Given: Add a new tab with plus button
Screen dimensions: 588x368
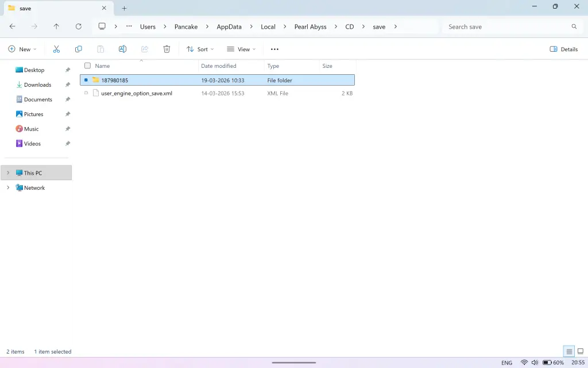Looking at the screenshot, I should (x=124, y=8).
